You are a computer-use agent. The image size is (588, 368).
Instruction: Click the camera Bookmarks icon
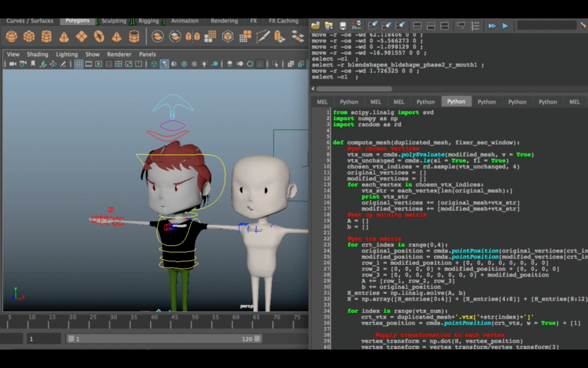coord(33,64)
